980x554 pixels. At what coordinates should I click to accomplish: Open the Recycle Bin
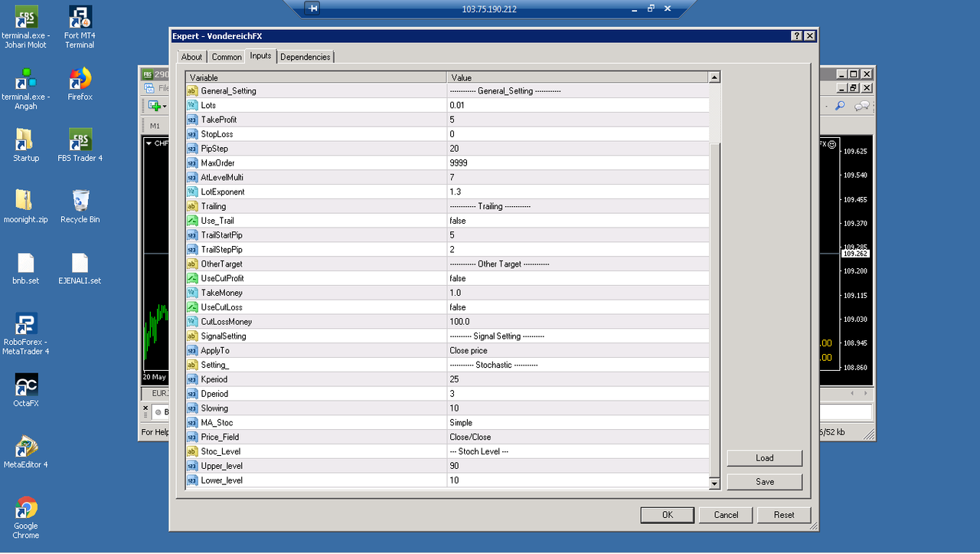pos(80,207)
